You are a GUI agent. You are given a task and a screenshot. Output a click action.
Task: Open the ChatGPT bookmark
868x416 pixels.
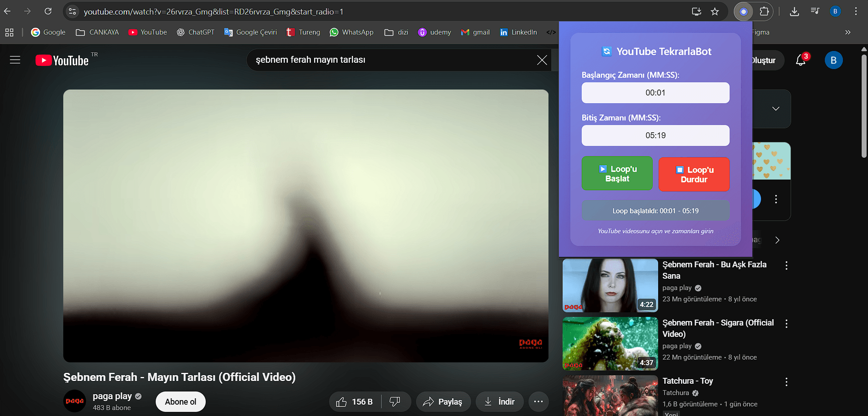[x=196, y=32]
